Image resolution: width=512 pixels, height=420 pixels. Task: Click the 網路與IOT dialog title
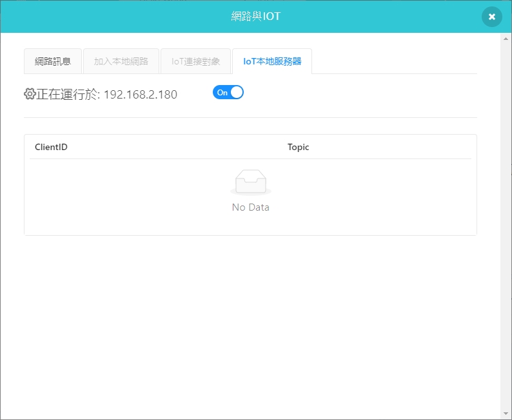(x=256, y=16)
